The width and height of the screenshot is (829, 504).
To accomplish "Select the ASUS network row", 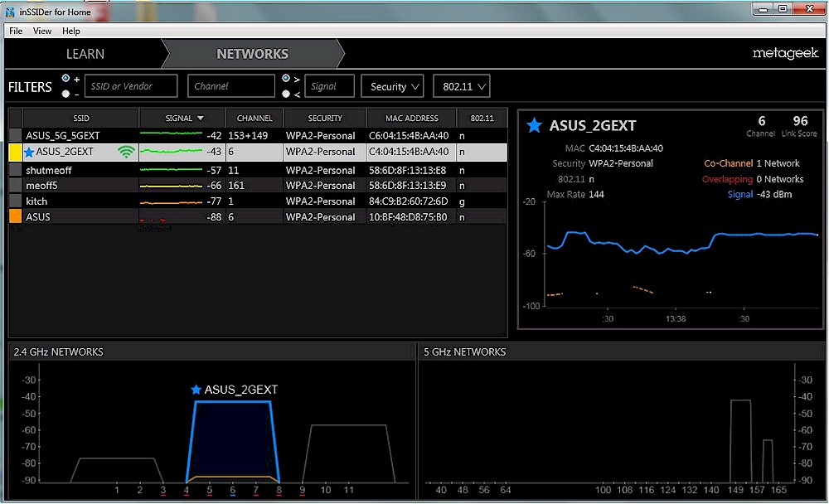I will [x=258, y=217].
